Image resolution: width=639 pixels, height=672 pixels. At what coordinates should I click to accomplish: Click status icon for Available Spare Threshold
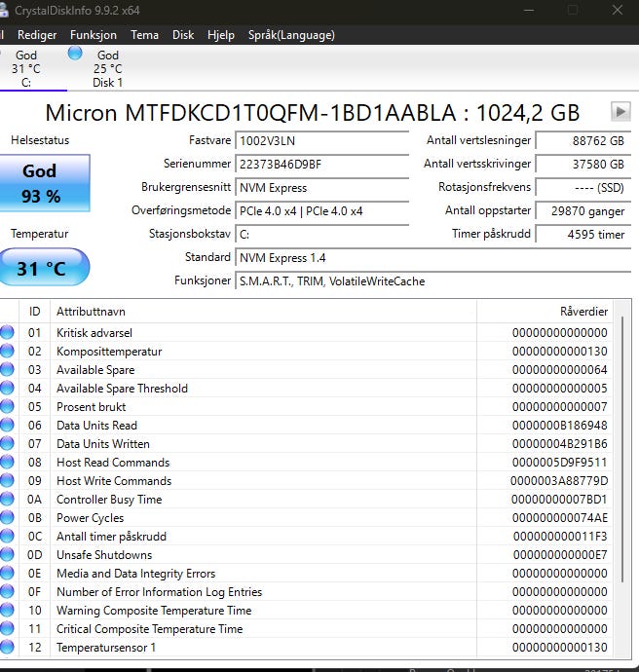pos(7,388)
